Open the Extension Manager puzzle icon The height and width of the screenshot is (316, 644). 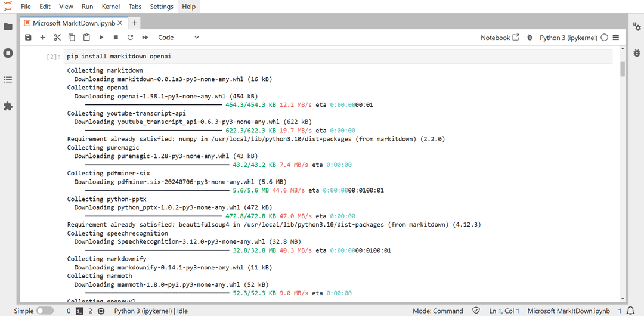tap(8, 107)
